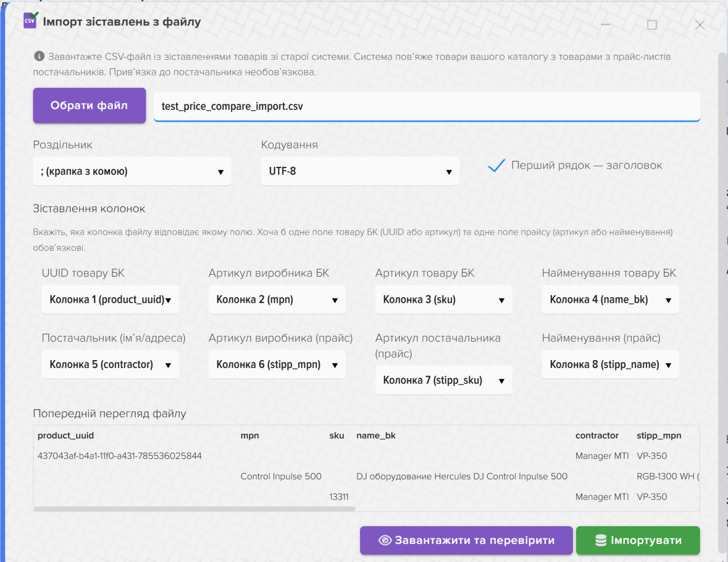The image size is (728, 562).
Task: Click the Обрати файл button
Action: pos(90,105)
